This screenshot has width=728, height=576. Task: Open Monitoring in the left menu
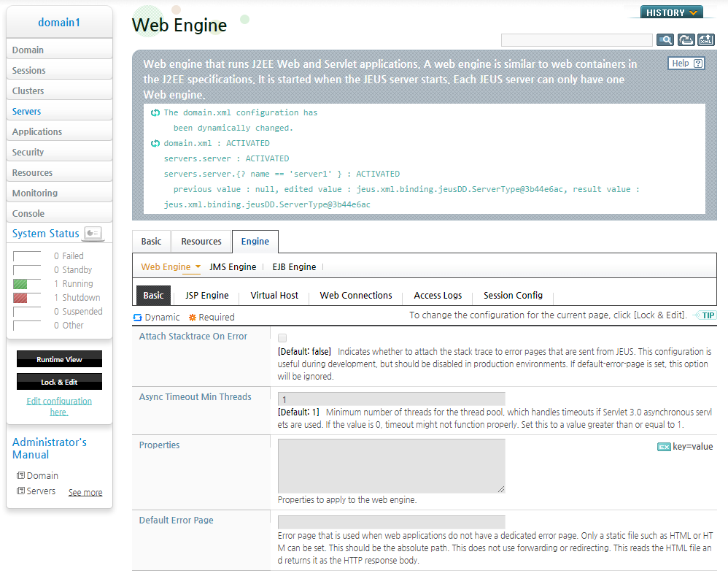click(x=59, y=193)
